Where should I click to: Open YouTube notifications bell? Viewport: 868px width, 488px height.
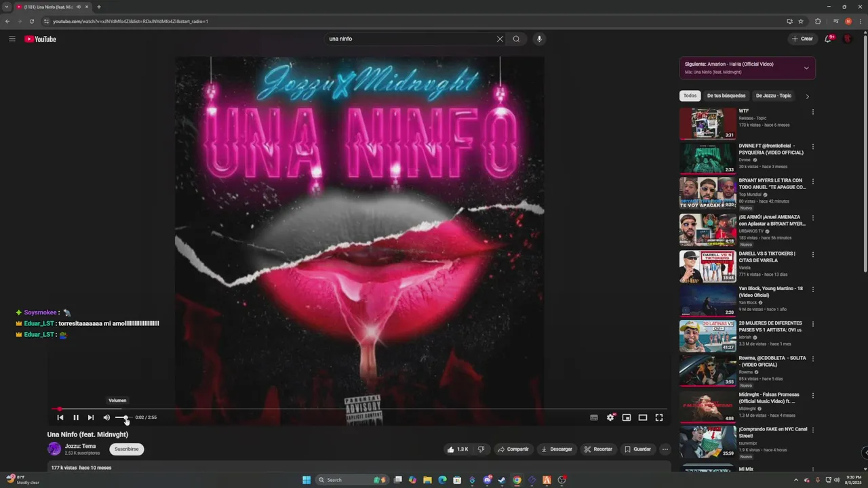pyautogui.click(x=828, y=39)
